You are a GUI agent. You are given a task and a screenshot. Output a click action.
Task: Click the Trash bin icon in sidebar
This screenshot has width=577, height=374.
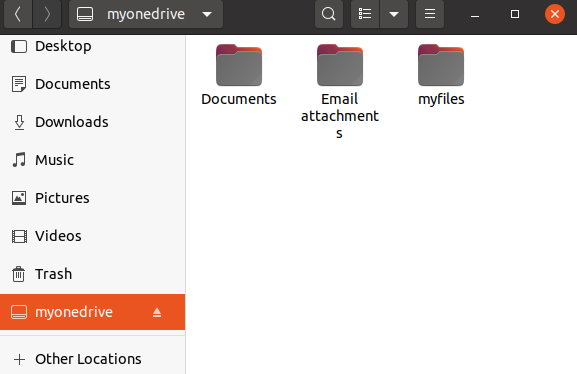[x=18, y=274]
